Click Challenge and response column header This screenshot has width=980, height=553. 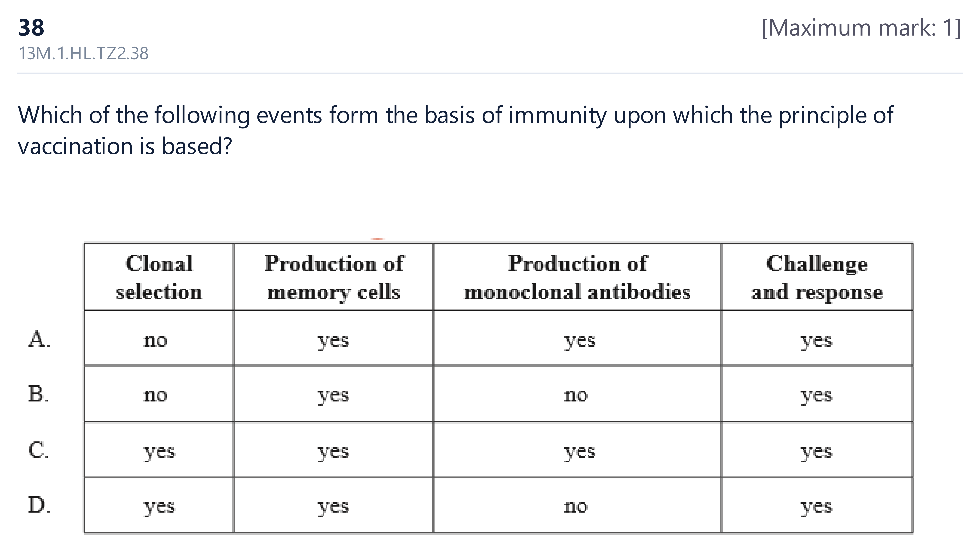click(817, 277)
